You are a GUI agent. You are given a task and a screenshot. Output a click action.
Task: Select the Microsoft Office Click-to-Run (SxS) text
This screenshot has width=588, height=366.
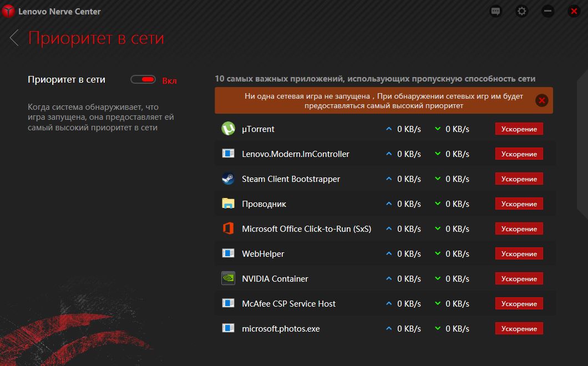306,228
